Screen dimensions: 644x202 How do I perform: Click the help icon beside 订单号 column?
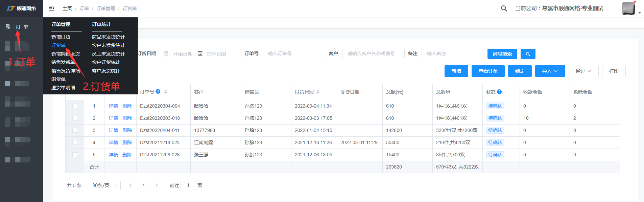click(x=158, y=92)
